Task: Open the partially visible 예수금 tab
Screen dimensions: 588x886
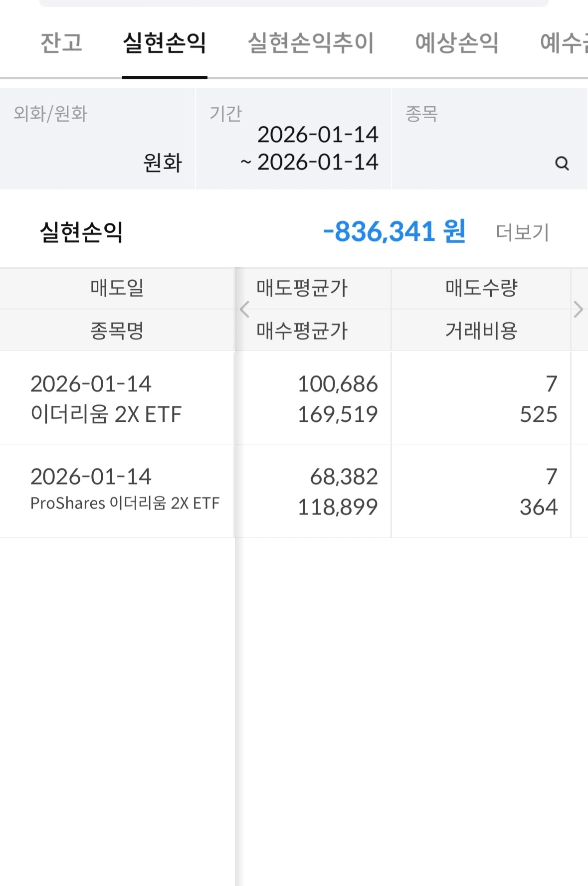Action: click(564, 43)
